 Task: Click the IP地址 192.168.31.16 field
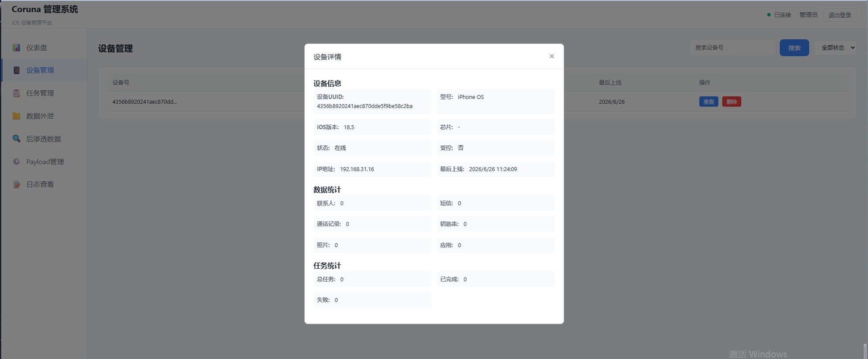coord(372,169)
